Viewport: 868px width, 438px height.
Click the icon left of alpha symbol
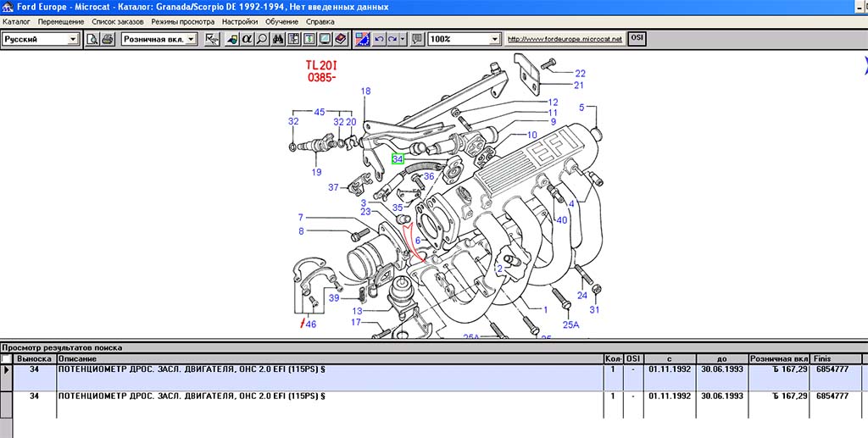[232, 39]
